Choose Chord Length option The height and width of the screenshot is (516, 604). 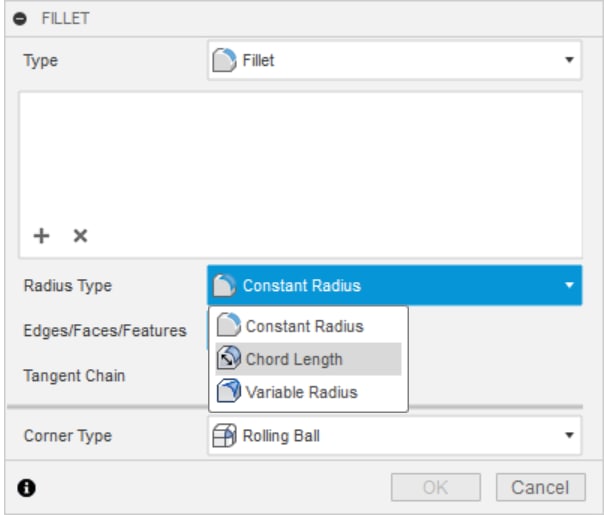pos(294,359)
